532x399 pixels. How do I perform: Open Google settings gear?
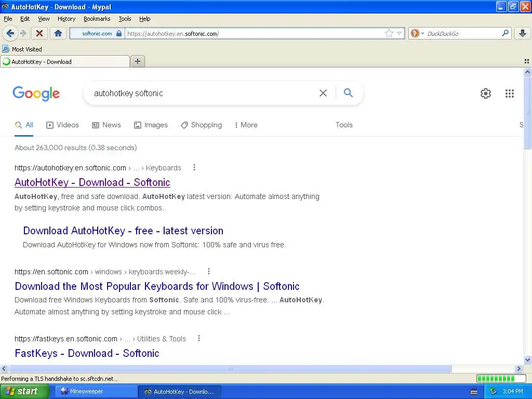pyautogui.click(x=486, y=94)
